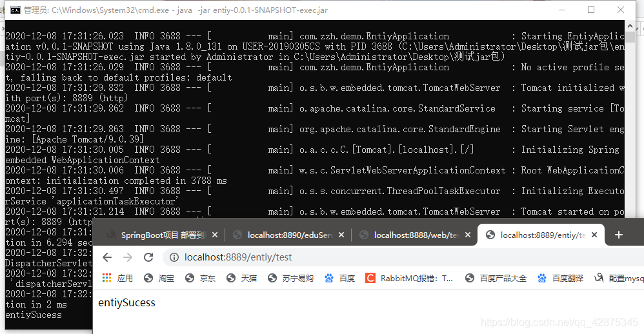Screen dimensions: 644x334
Task: Minimize the cmd.exe window
Action: (x=562, y=10)
